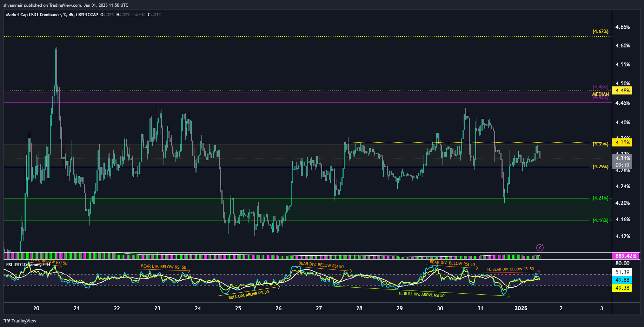Click date 29 on the time axis
The width and height of the screenshot is (644, 327).
[399, 308]
